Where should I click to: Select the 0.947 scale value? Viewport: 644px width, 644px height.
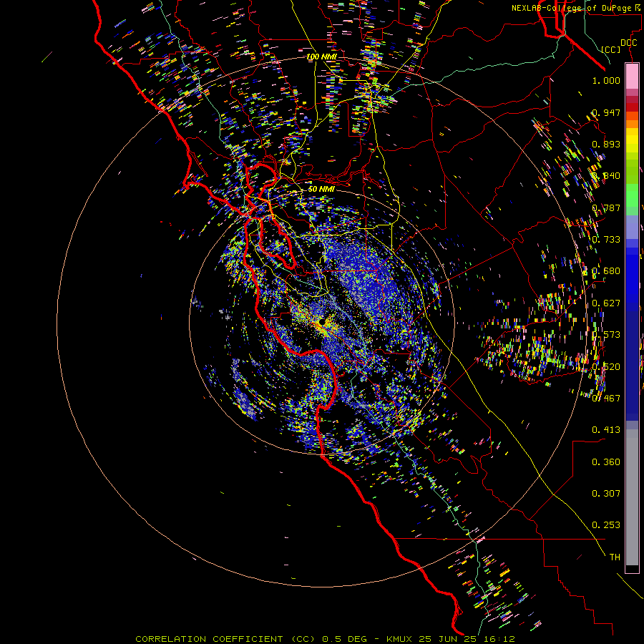606,112
